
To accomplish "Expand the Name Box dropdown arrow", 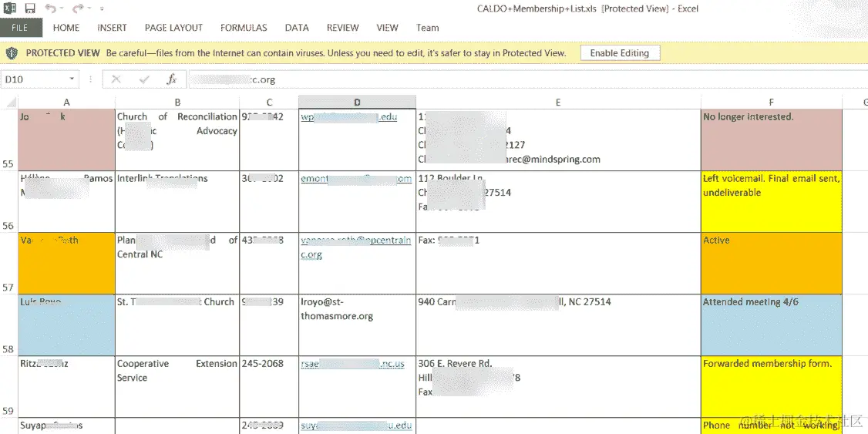I will coord(72,79).
